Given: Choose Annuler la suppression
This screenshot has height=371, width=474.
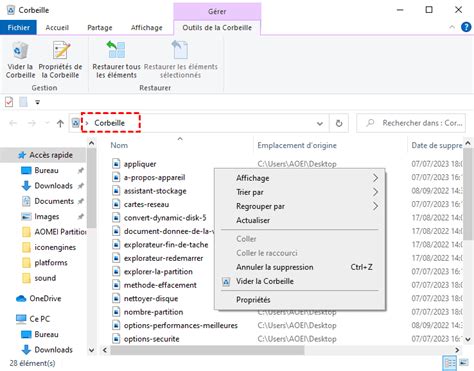Looking at the screenshot, I should coord(300,267).
